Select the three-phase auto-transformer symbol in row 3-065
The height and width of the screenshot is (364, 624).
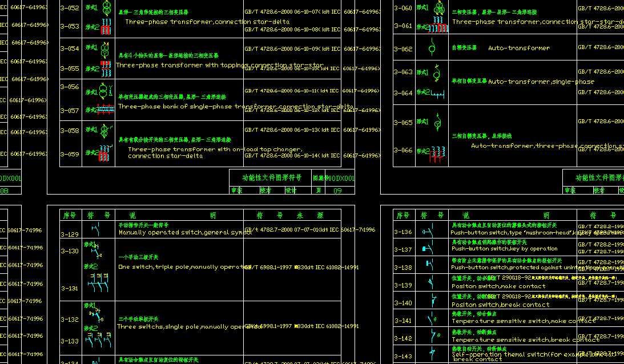coord(437,122)
